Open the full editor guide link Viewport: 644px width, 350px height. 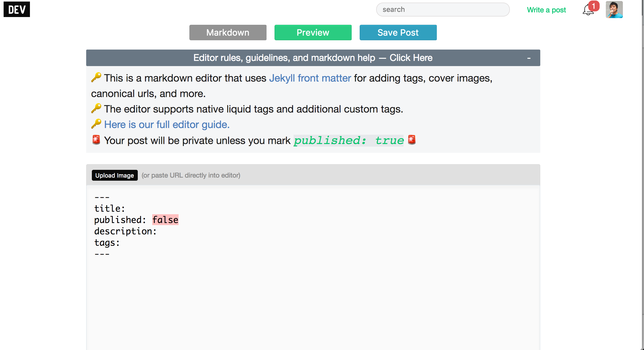pyautogui.click(x=167, y=125)
